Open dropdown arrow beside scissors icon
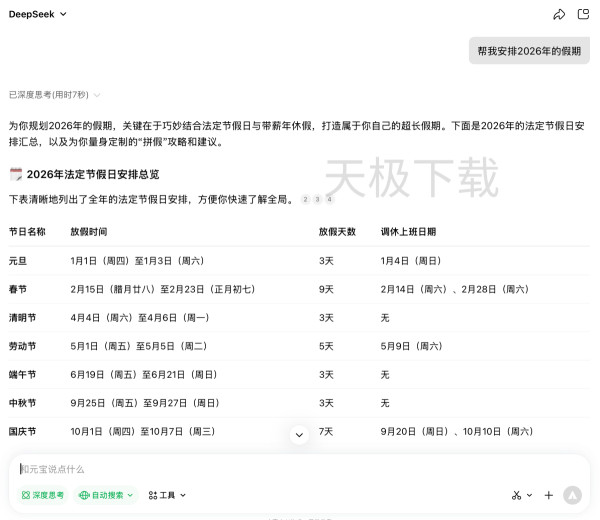Viewport: 600px width, 520px height. tap(530, 495)
